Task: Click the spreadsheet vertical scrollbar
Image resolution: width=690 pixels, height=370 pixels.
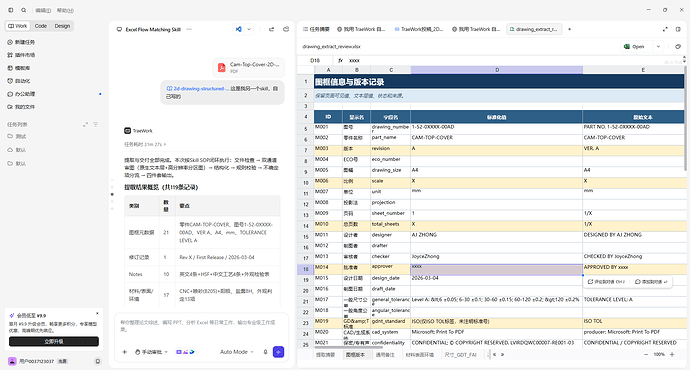Action: coord(685,119)
